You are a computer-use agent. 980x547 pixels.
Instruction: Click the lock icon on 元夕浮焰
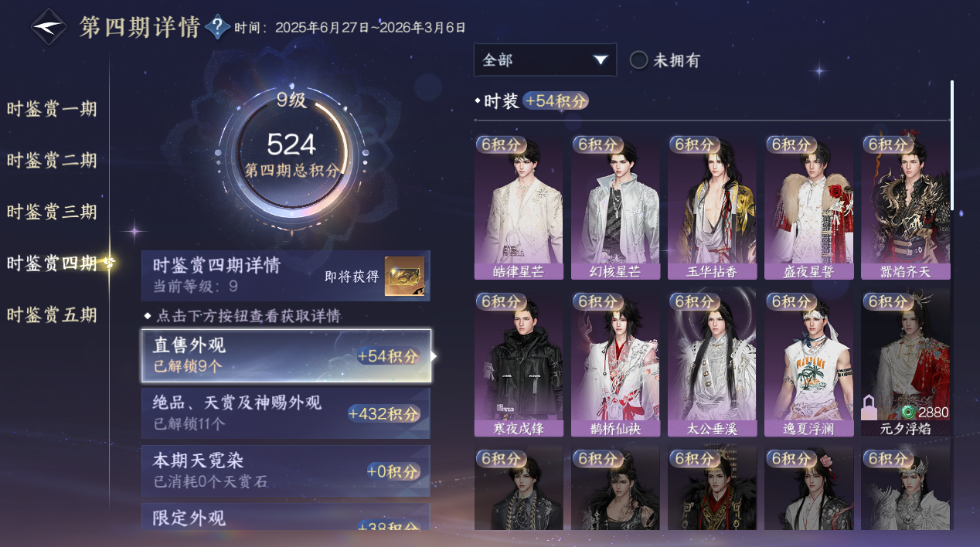[869, 406]
